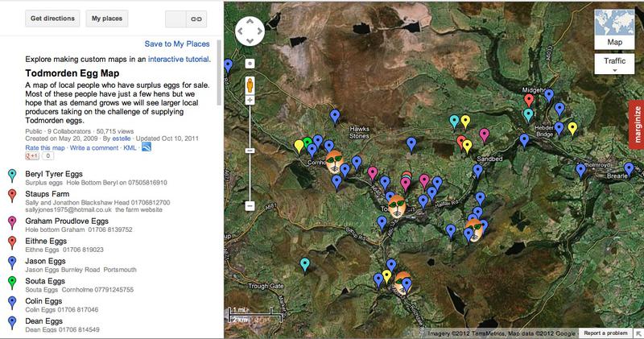Click Write a comment link
The height and width of the screenshot is (339, 644).
(x=94, y=147)
